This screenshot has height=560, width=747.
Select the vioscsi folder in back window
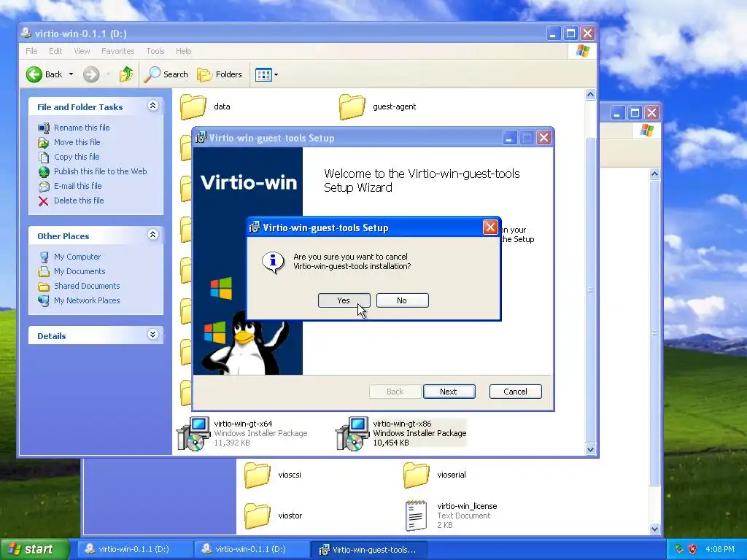point(258,475)
